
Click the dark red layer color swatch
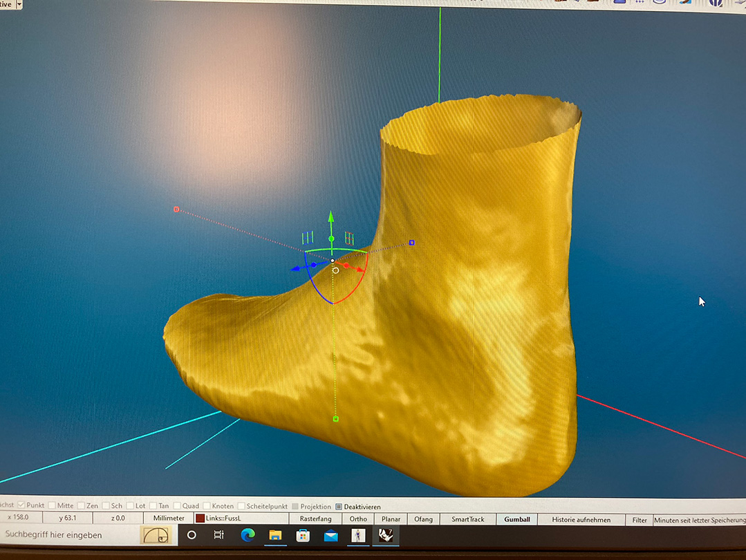(201, 518)
